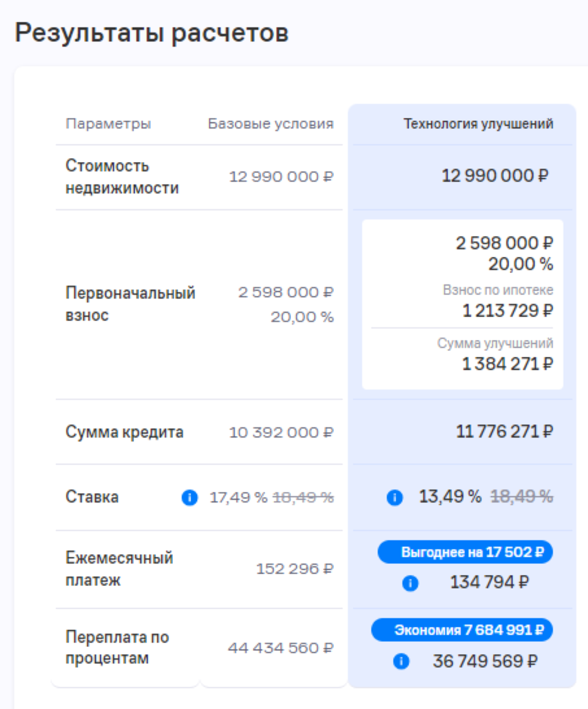Select the 'Базовые условия' column header
588x709 pixels.
click(x=271, y=124)
